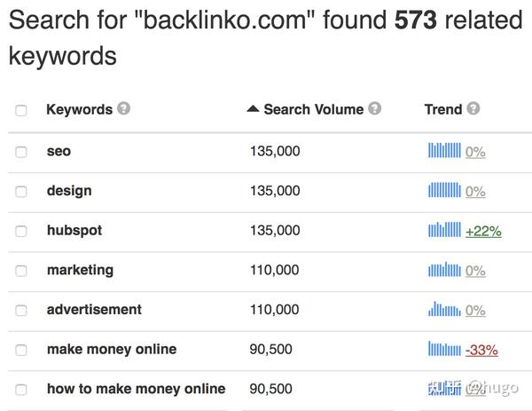Open the 0% trend link for seo
The height and width of the screenshot is (411, 532).
[475, 152]
